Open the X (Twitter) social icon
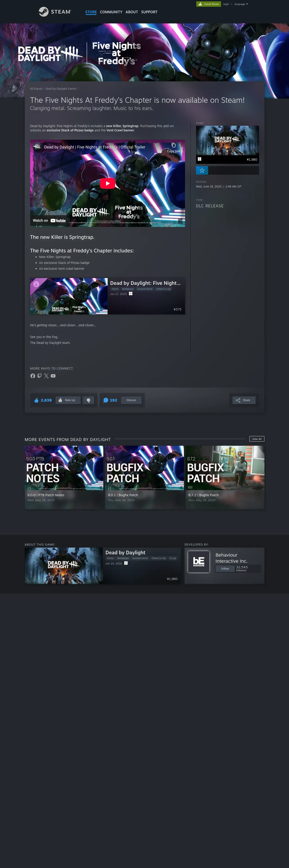The width and height of the screenshot is (289, 868). point(46,376)
